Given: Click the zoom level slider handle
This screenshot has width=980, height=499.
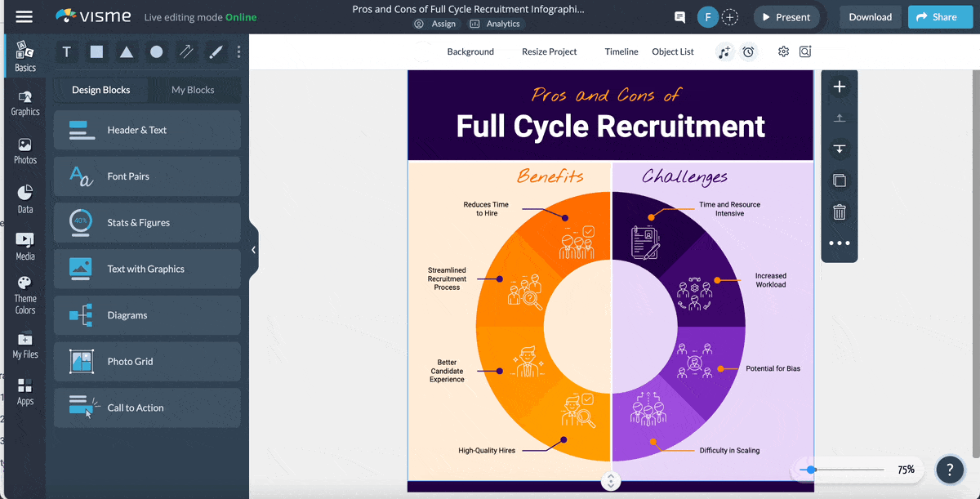Looking at the screenshot, I should [x=811, y=470].
